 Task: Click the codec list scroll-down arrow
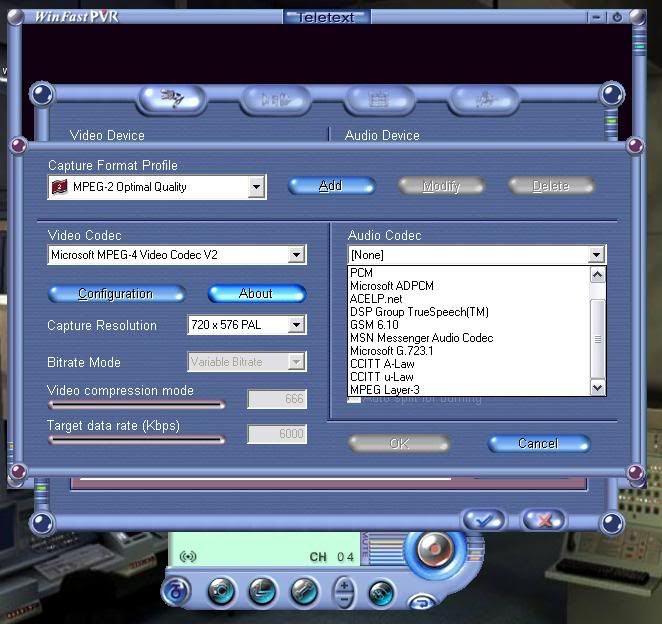[597, 387]
